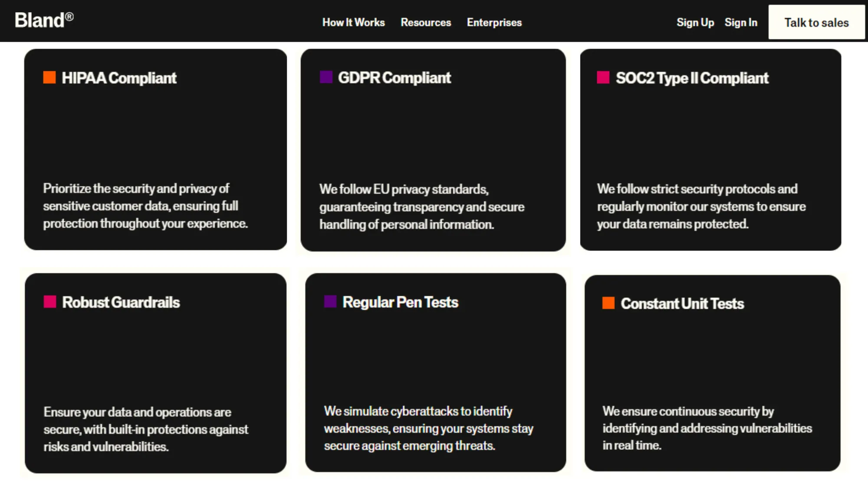Click the Sign In link
Image resolution: width=868 pixels, height=488 pixels.
pyautogui.click(x=741, y=22)
